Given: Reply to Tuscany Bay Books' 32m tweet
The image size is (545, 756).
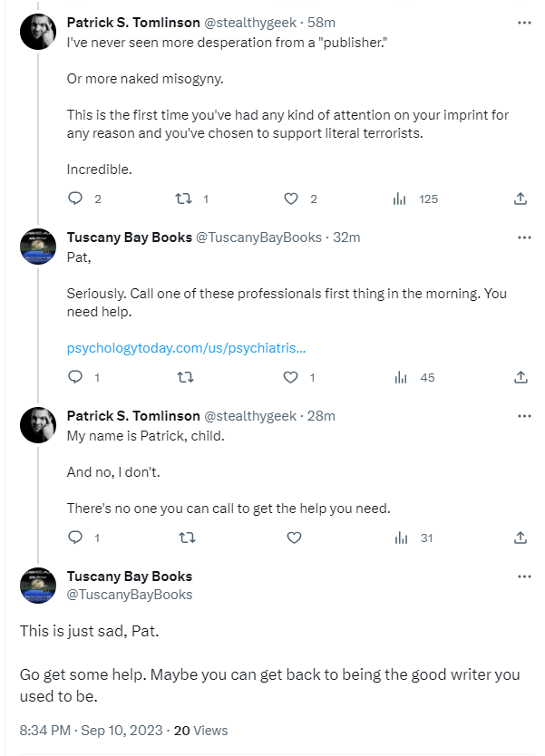Looking at the screenshot, I should pos(75,377).
